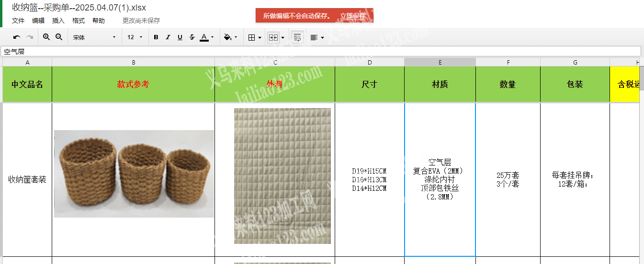Select the yellow 含税 header cell
Screen dimensions: 644x264
pyautogui.click(x=625, y=84)
